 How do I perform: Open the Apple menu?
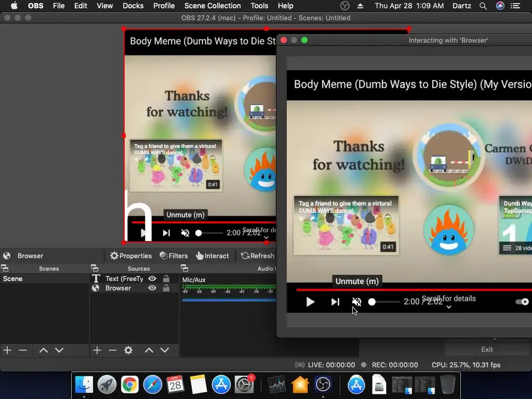pos(14,6)
